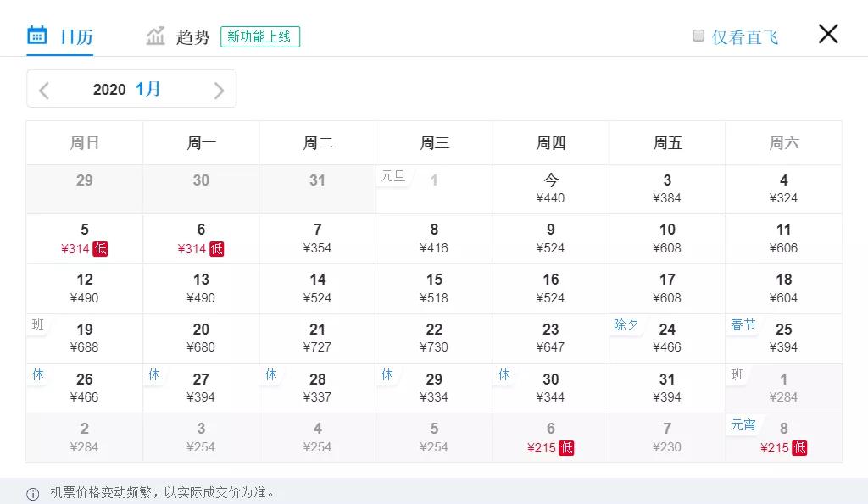
Task: Click the info icon in the footer notice
Action: 33,494
